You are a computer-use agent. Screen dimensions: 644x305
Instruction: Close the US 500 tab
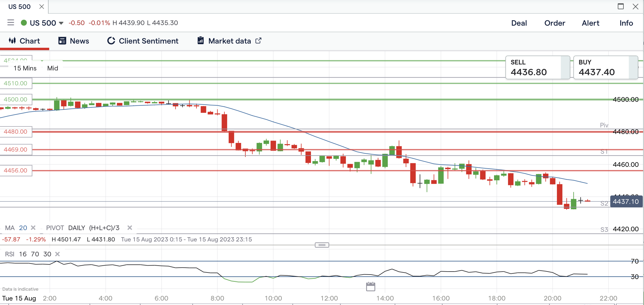tap(42, 7)
